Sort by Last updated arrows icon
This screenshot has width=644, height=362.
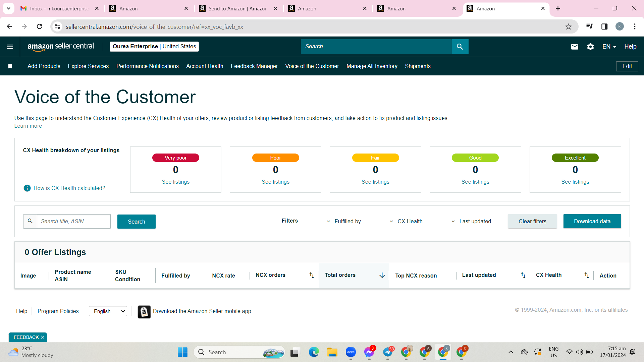point(523,275)
